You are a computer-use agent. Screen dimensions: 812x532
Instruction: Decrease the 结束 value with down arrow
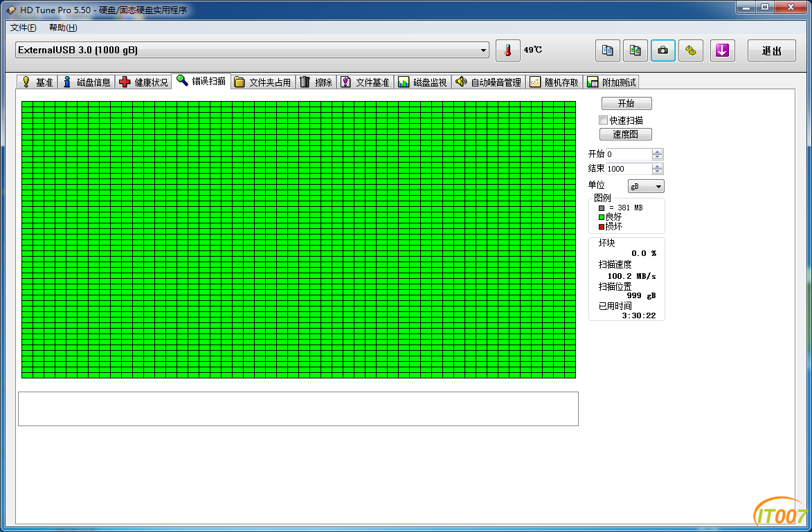coord(658,172)
